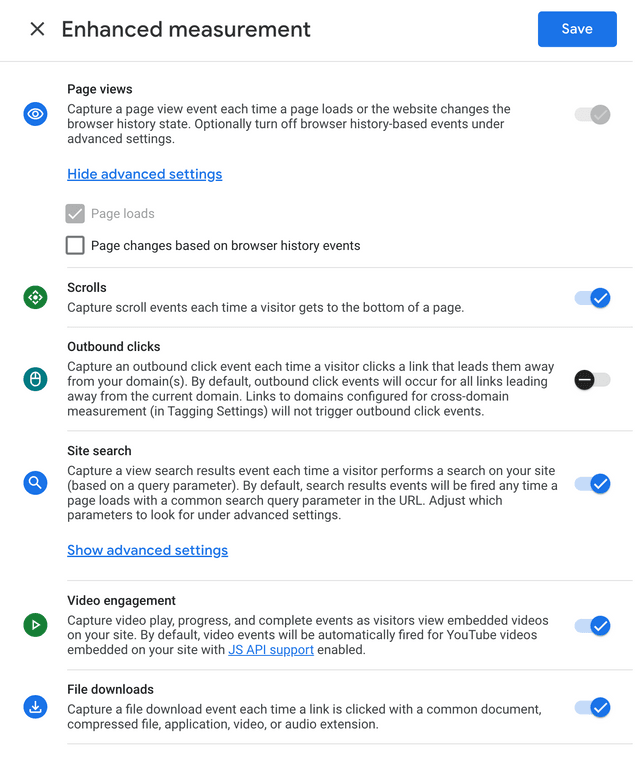
Task: Close the Enhanced measurement panel
Action: [x=37, y=29]
